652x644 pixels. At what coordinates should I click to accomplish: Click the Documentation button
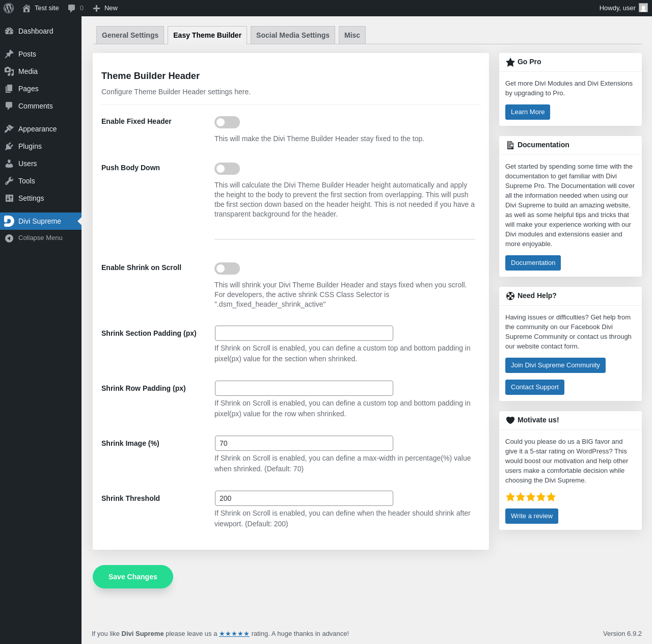533,263
